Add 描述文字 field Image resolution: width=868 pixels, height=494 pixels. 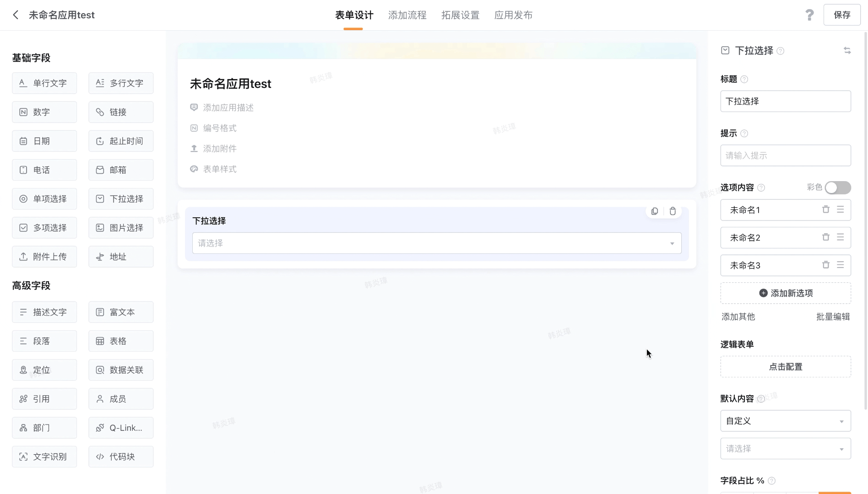click(44, 312)
